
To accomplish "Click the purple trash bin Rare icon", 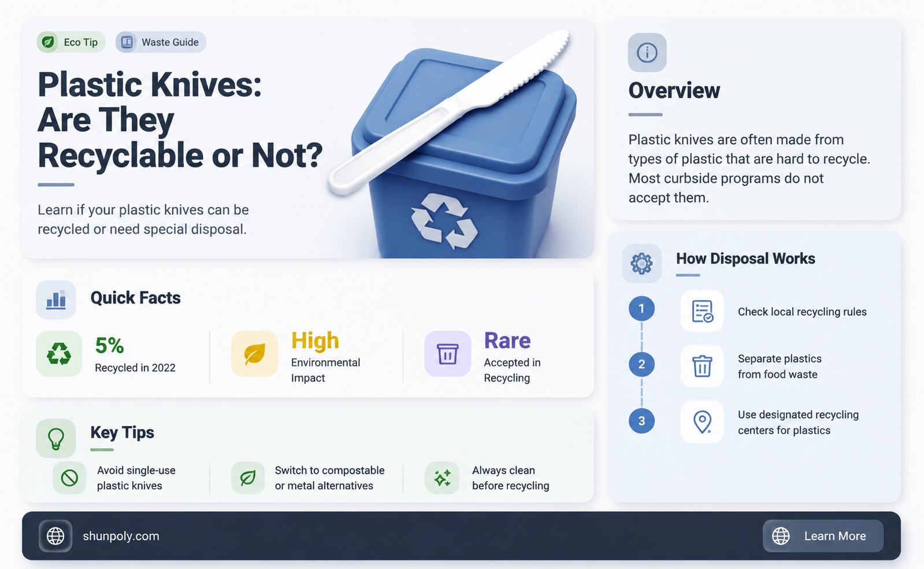I will coord(448,354).
